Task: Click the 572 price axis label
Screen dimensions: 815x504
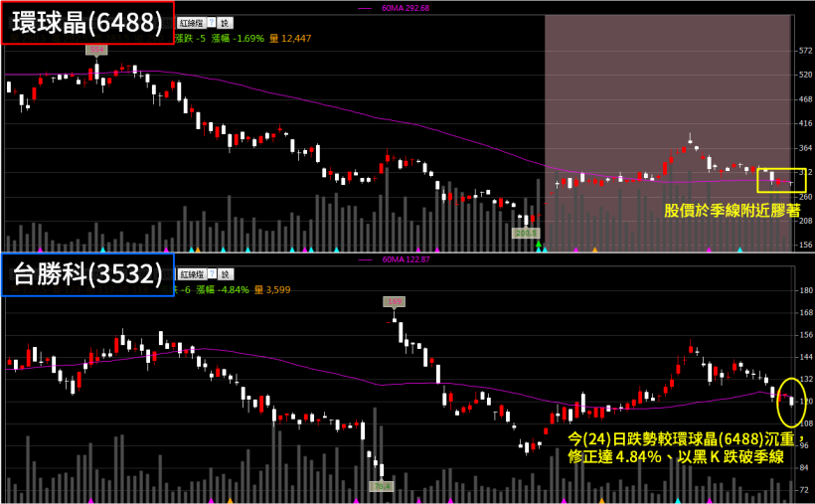Action: pos(806,51)
